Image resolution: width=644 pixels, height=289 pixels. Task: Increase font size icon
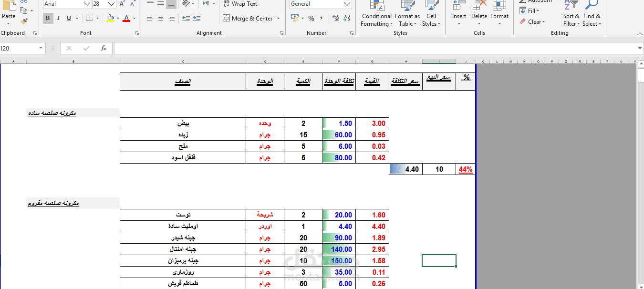(x=122, y=4)
